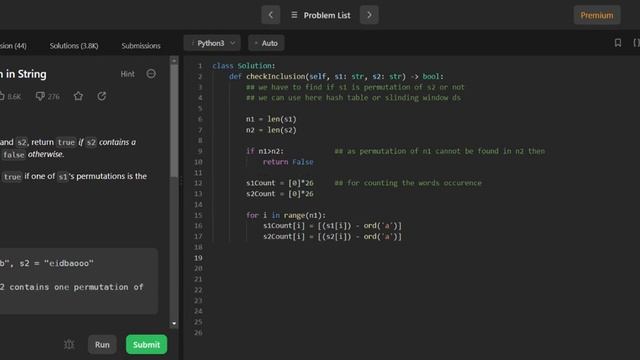
Task: Bookmark the code with bookmark icon
Action: 618,42
